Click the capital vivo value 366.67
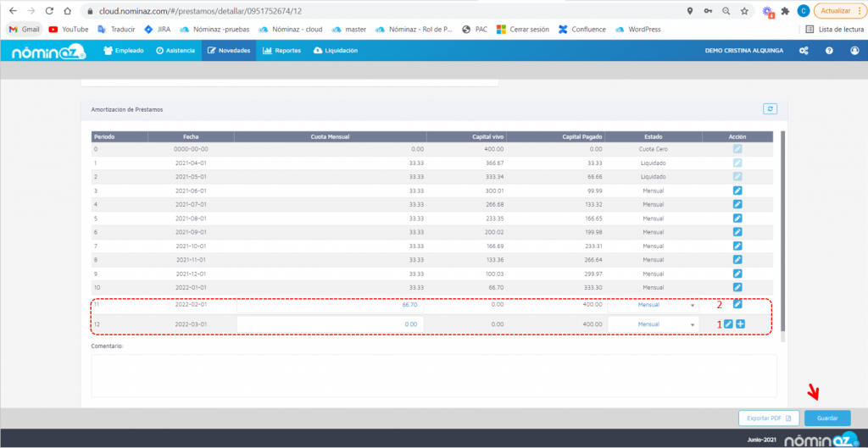 (x=495, y=163)
